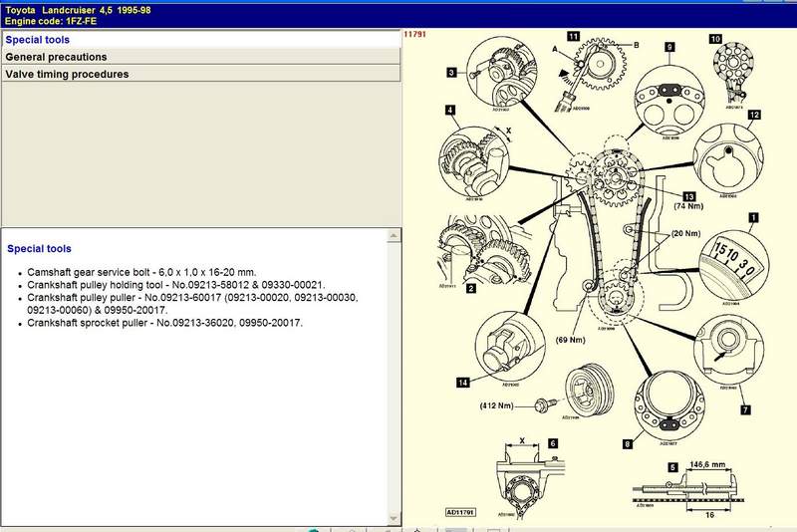
Task: Click the '(20 Nm)' torque label
Action: [x=685, y=233]
